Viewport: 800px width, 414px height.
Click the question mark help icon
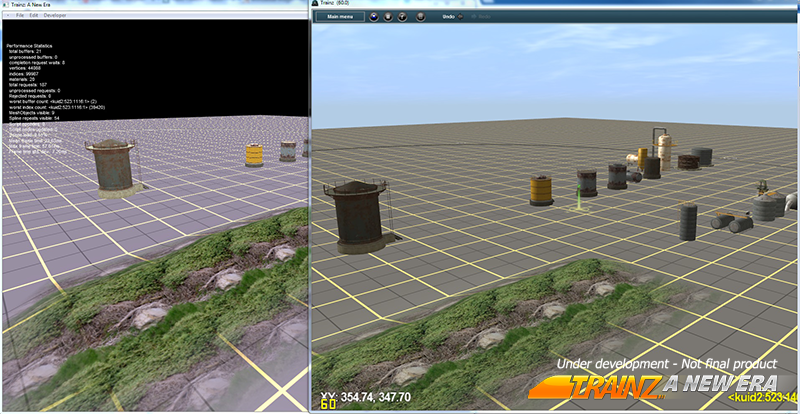click(403, 17)
